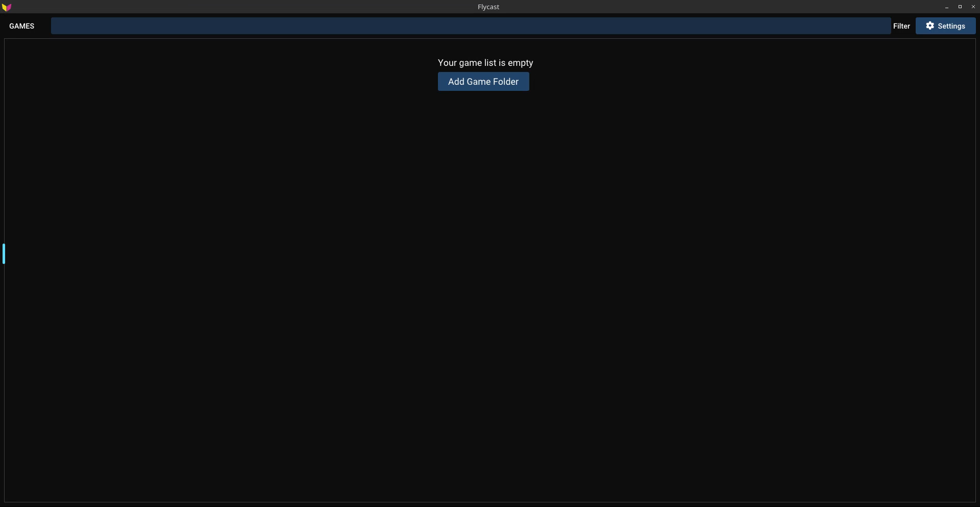Screen dimensions: 980x507
Task: Click the 'Your game list is empty' message
Action: [x=485, y=63]
